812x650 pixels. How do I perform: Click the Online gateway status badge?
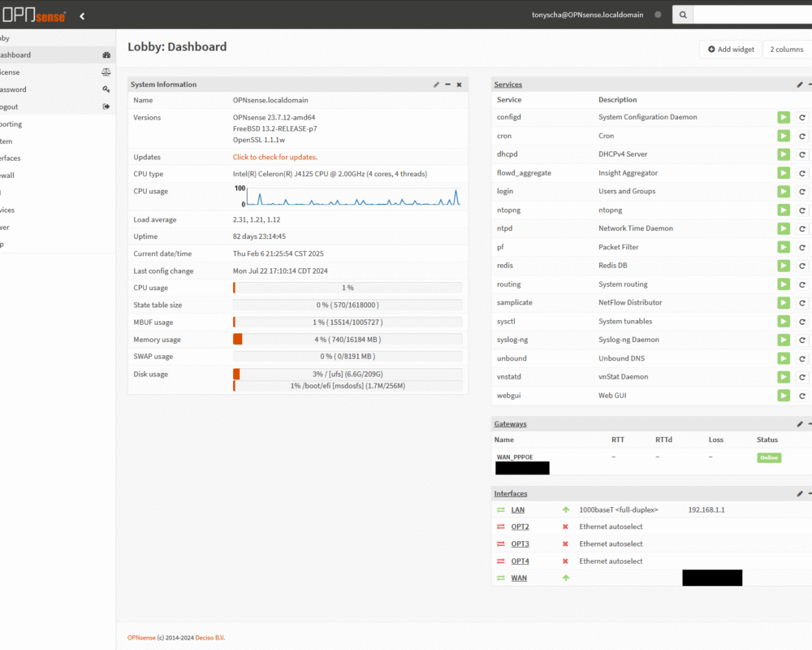point(769,457)
